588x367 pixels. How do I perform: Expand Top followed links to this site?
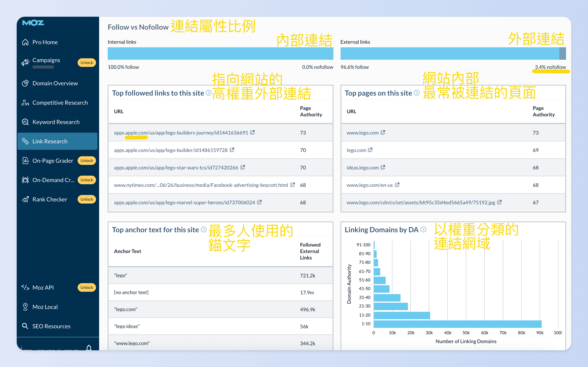tap(208, 93)
